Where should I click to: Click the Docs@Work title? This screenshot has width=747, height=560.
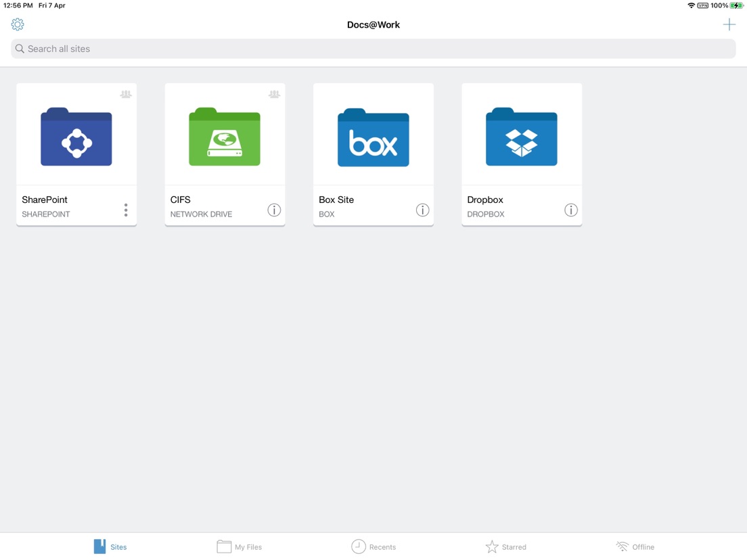[x=373, y=25]
